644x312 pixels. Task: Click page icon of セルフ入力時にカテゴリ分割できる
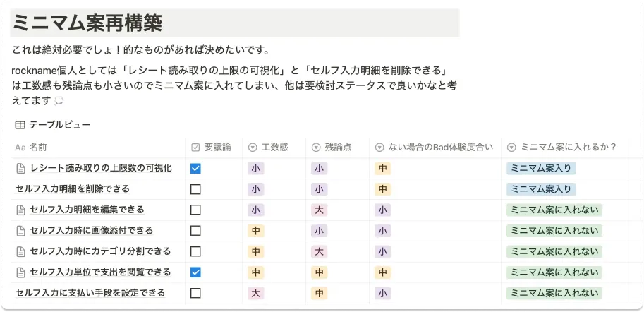[20, 251]
